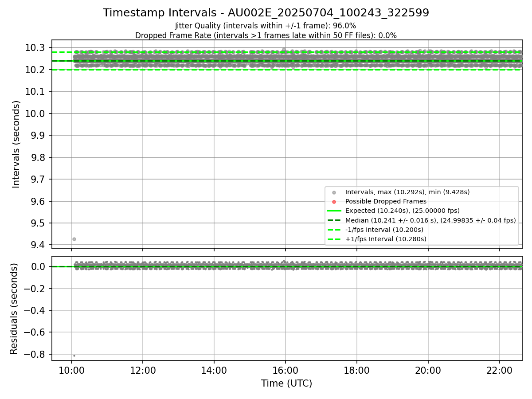Screen dimensions: 532x399
Task: Click the 14:00 x-axis tick label
Action: (214, 371)
